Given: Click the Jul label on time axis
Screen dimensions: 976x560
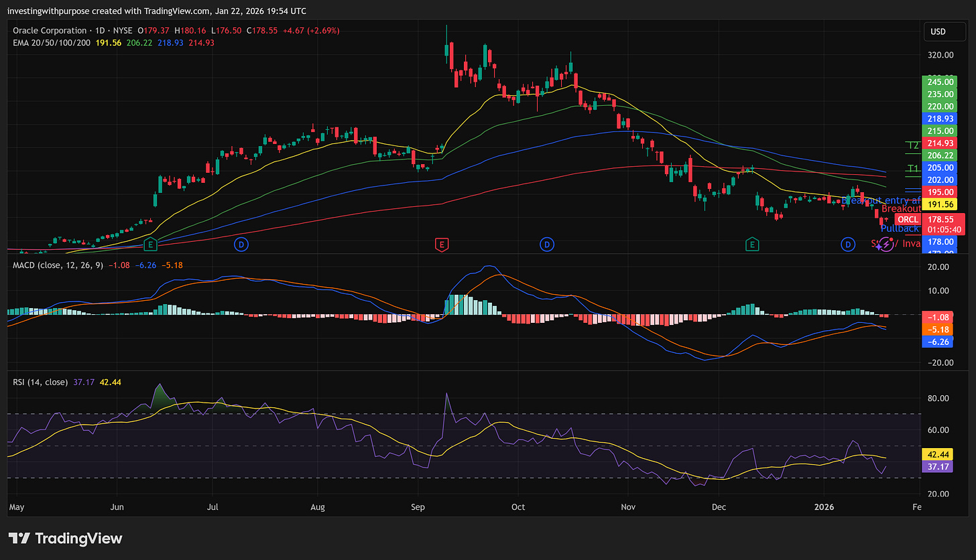Looking at the screenshot, I should [x=212, y=507].
